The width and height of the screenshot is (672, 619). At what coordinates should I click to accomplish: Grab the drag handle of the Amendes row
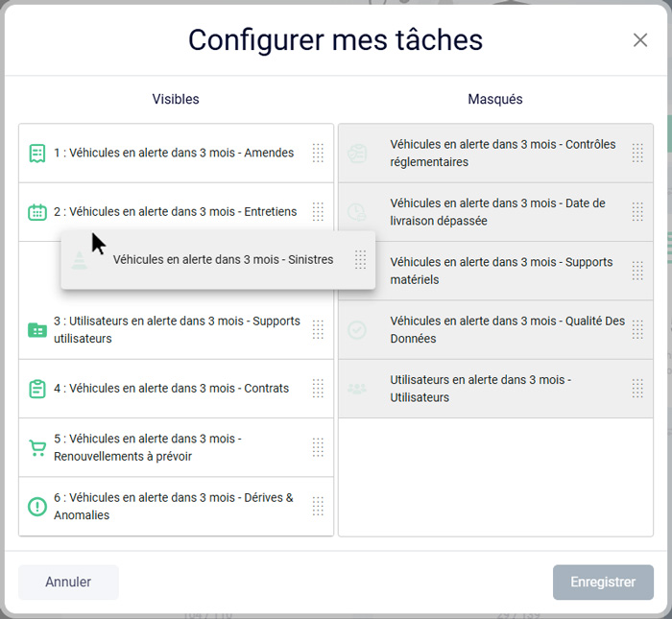point(318,153)
